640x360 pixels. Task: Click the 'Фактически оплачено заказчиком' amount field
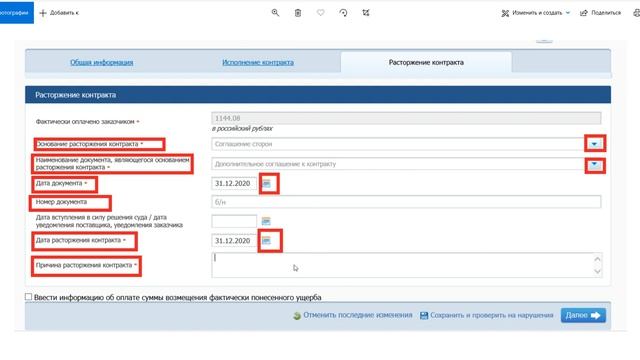click(x=406, y=118)
